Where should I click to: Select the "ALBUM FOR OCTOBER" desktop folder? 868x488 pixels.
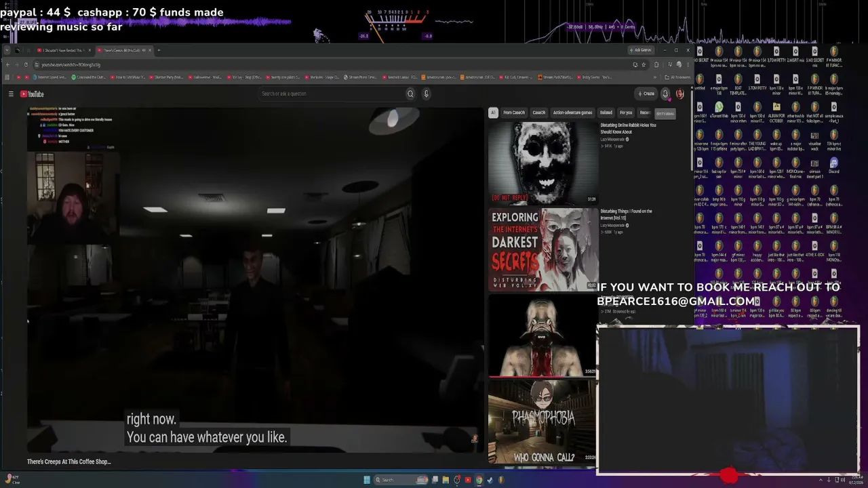tap(776, 110)
